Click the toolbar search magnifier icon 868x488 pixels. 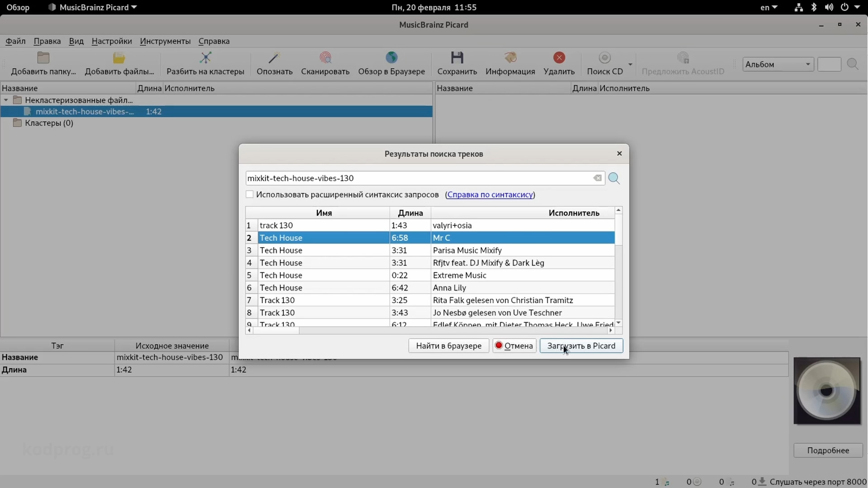pyautogui.click(x=853, y=64)
